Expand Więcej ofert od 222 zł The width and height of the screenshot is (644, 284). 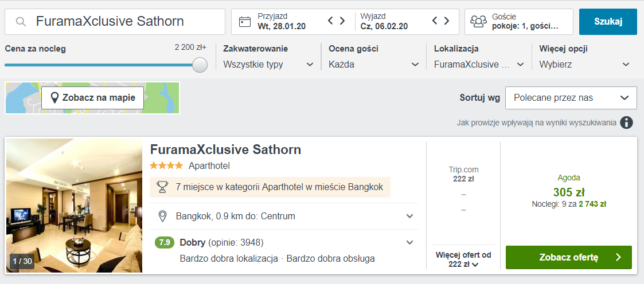463,260
